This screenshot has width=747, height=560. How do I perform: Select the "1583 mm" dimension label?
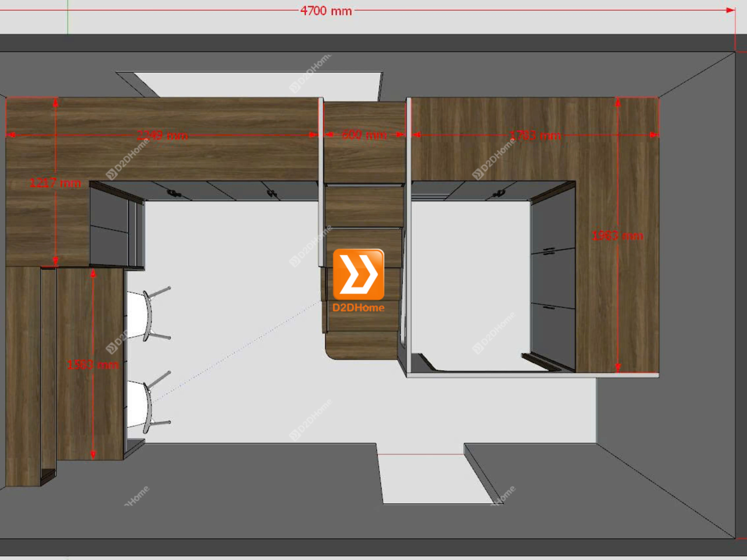93,365
